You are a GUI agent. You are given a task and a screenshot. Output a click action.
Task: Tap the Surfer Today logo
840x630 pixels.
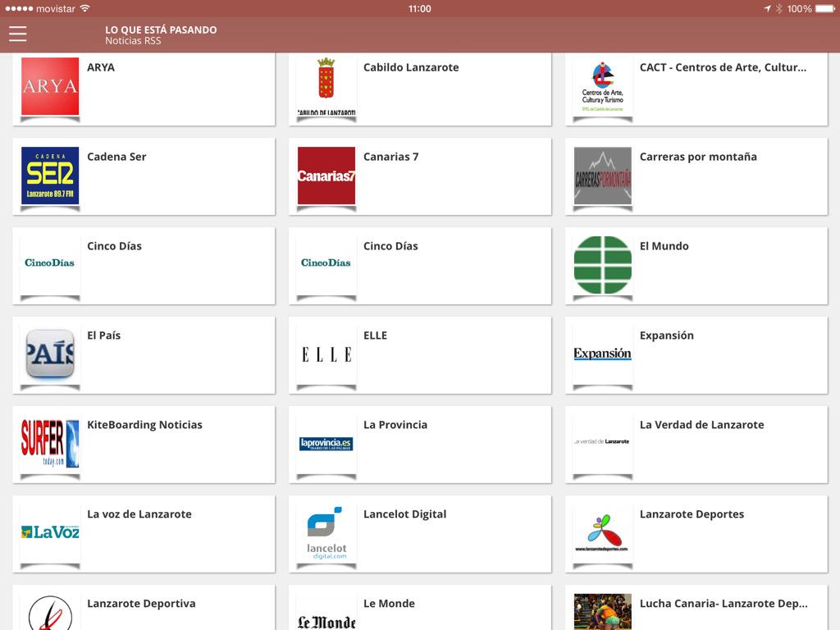pyautogui.click(x=50, y=444)
